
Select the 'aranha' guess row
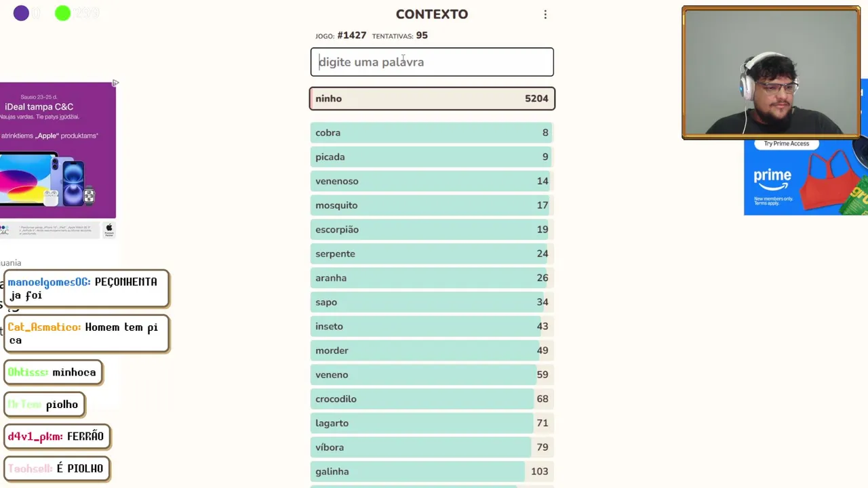pyautogui.click(x=432, y=278)
